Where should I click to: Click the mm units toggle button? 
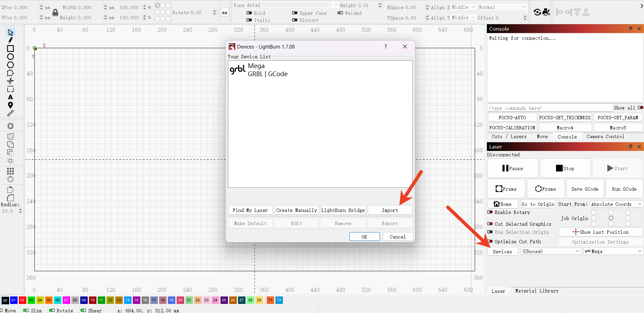(225, 12)
